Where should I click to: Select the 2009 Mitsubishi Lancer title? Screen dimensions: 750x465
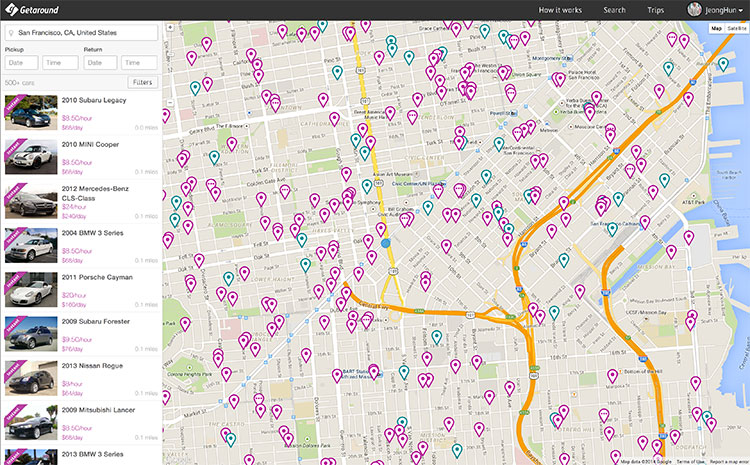pyautogui.click(x=98, y=410)
